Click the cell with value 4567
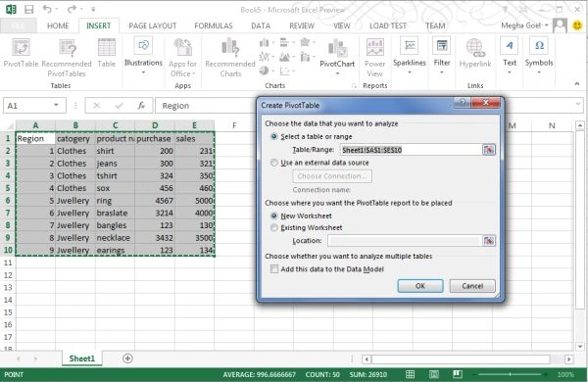Image resolution: width=588 pixels, height=382 pixels. point(155,201)
